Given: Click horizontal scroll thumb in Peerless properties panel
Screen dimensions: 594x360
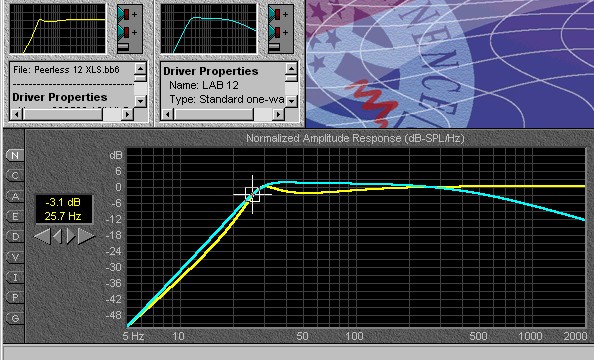Looking at the screenshot, I should point(63,114).
